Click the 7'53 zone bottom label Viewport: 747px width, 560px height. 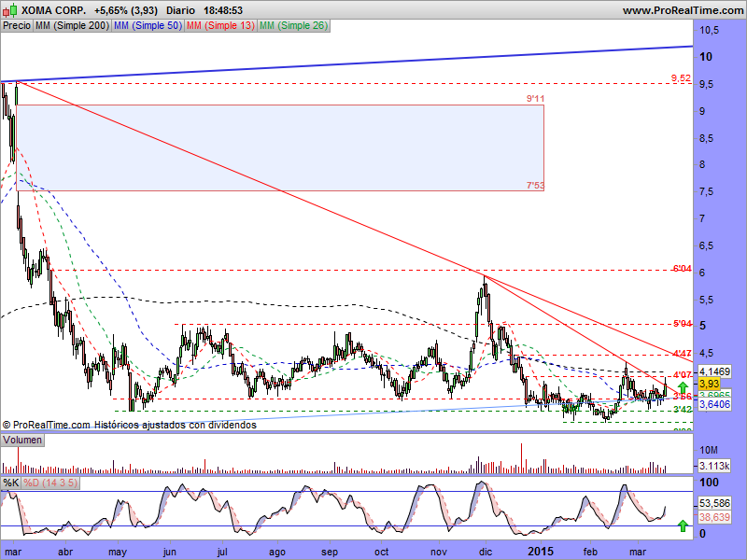[535, 185]
